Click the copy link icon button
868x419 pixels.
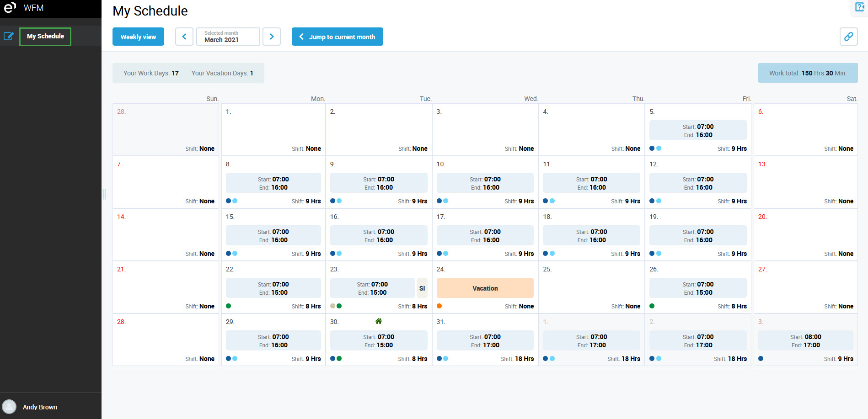[x=848, y=37]
